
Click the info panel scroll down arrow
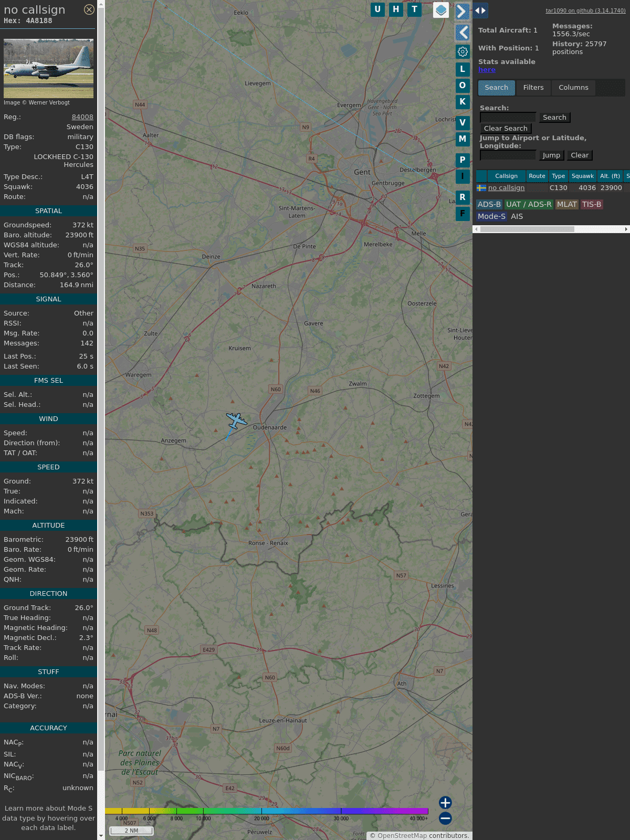[x=101, y=836]
